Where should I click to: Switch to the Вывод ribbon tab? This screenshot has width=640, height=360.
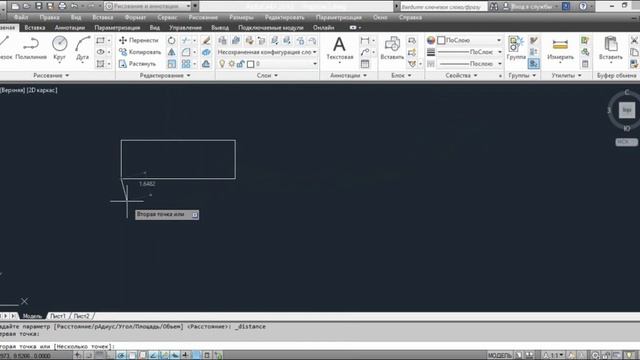click(220, 27)
